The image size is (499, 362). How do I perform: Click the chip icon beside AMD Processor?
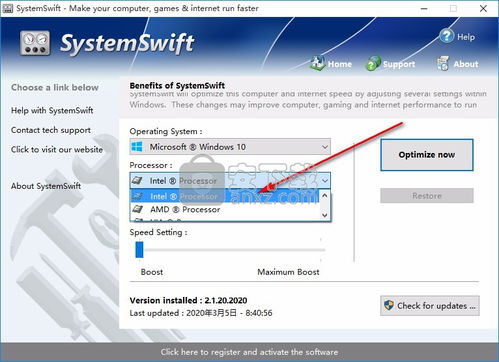138,209
